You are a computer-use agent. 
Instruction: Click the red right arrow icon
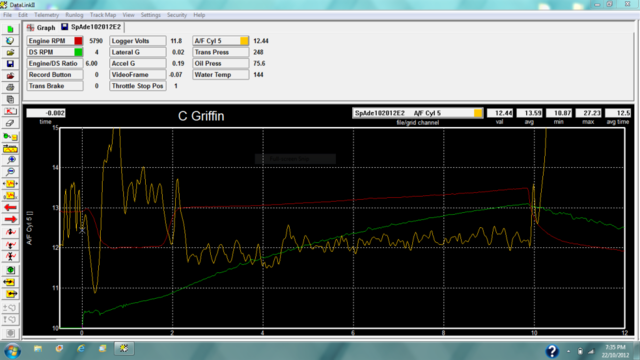point(11,220)
